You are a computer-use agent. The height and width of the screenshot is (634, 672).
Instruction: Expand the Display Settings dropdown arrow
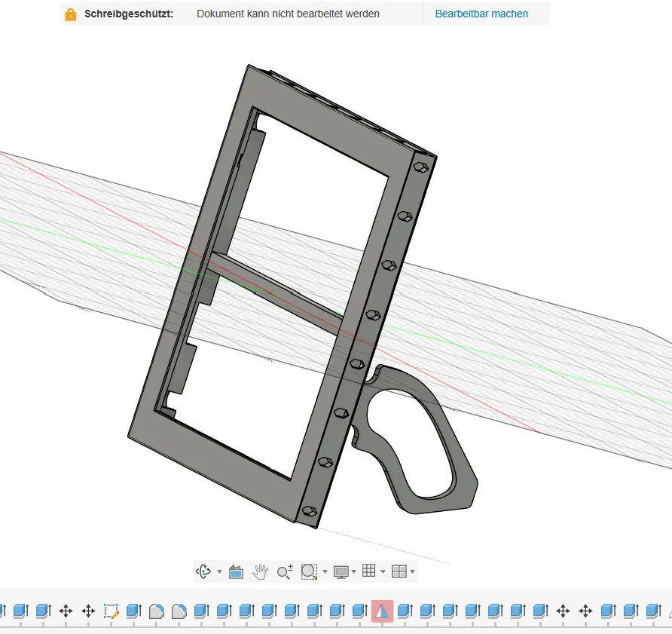pos(354,571)
